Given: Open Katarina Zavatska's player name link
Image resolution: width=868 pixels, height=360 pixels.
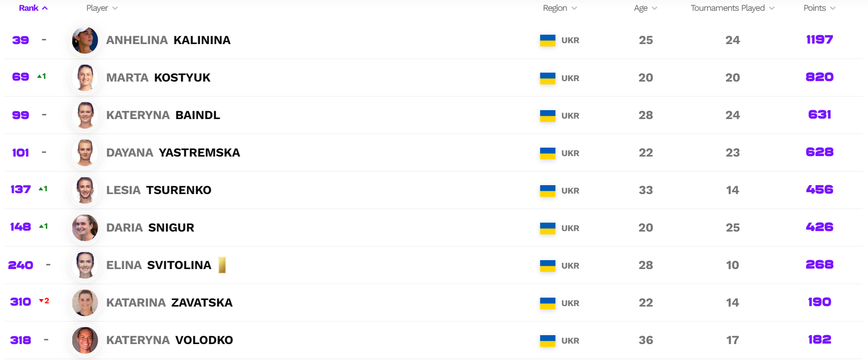Looking at the screenshot, I should 169,303.
